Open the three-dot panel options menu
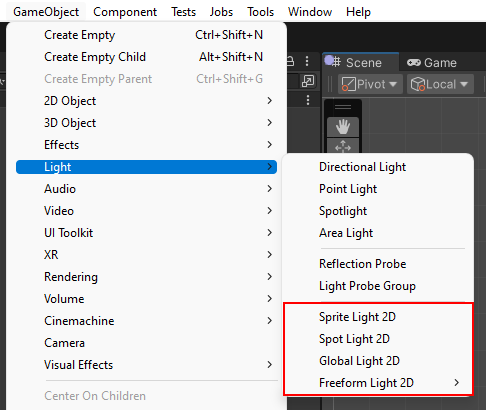This screenshot has width=486, height=410. [307, 61]
